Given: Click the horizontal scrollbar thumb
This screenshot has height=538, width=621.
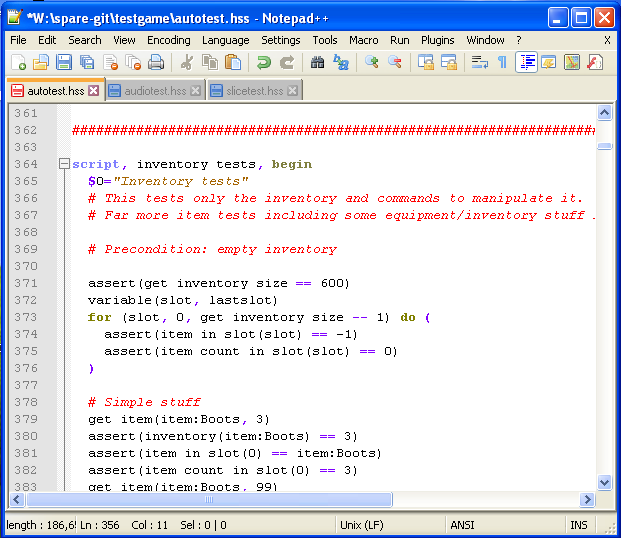Looking at the screenshot, I should coord(210,500).
